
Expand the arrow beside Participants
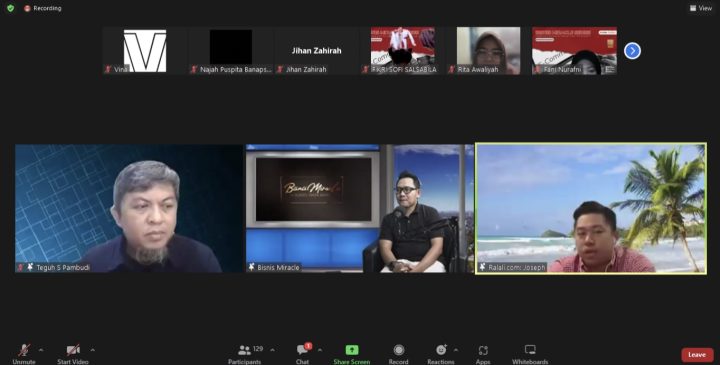272,350
